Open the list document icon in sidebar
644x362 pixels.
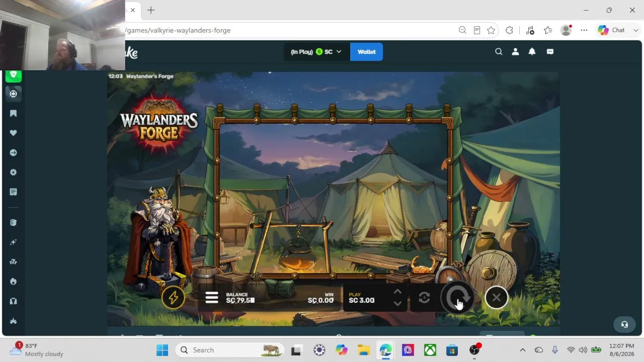(14, 192)
